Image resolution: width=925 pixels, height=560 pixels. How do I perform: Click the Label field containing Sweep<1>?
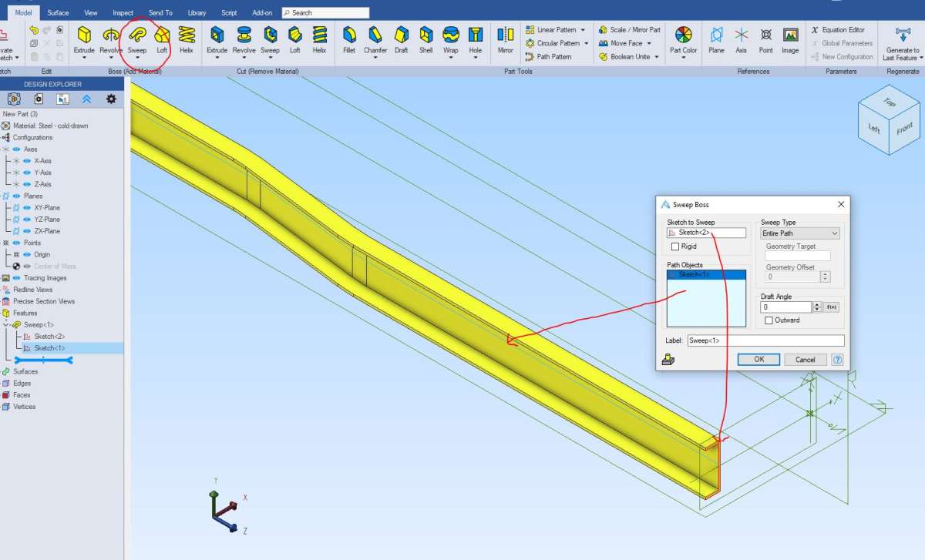pos(765,340)
